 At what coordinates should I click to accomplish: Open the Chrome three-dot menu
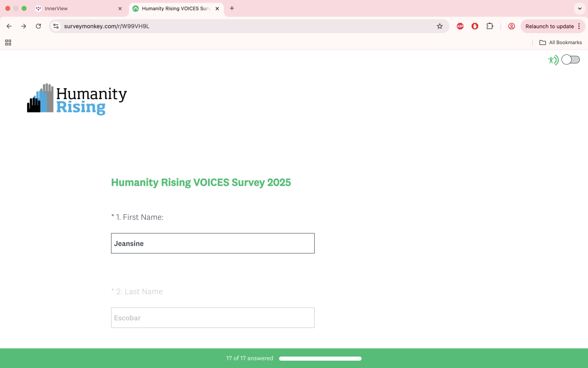click(x=579, y=26)
